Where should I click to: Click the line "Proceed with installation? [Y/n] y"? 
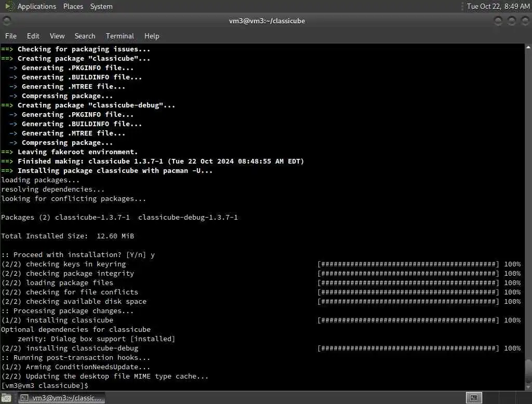tap(78, 255)
